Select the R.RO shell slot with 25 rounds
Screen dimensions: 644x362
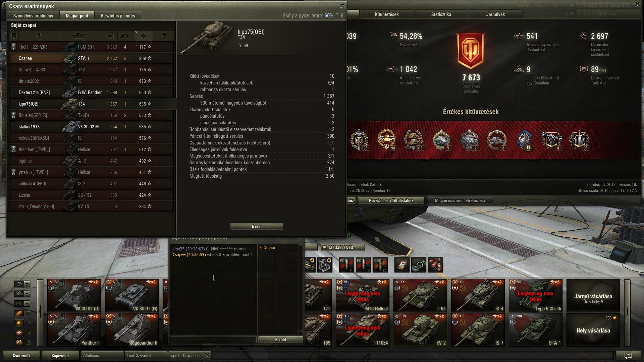pos(380,265)
